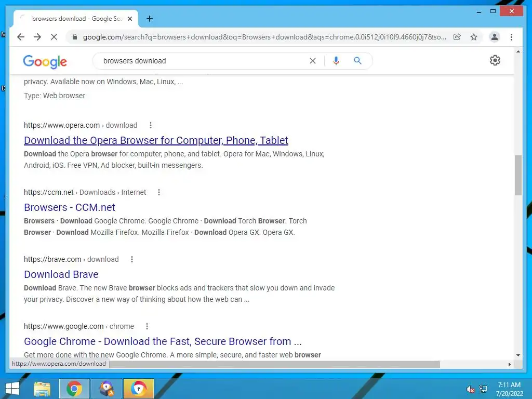532x399 pixels.
Task: Open a new browser tab
Action: click(x=150, y=19)
